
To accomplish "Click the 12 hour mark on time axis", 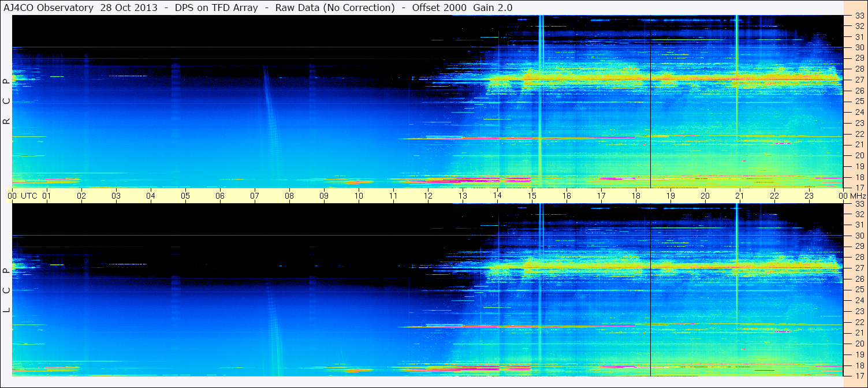I will coord(428,196).
